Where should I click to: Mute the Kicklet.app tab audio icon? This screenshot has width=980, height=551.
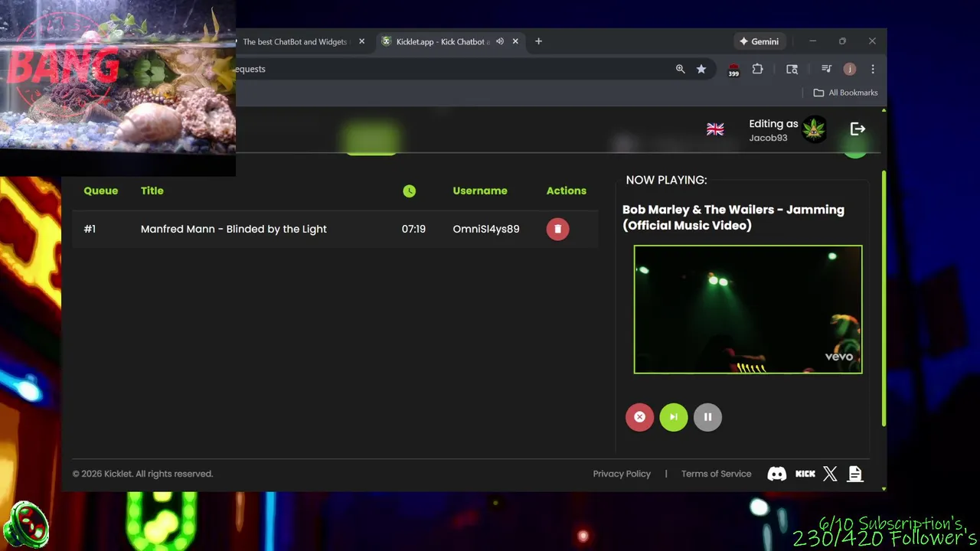pos(499,41)
